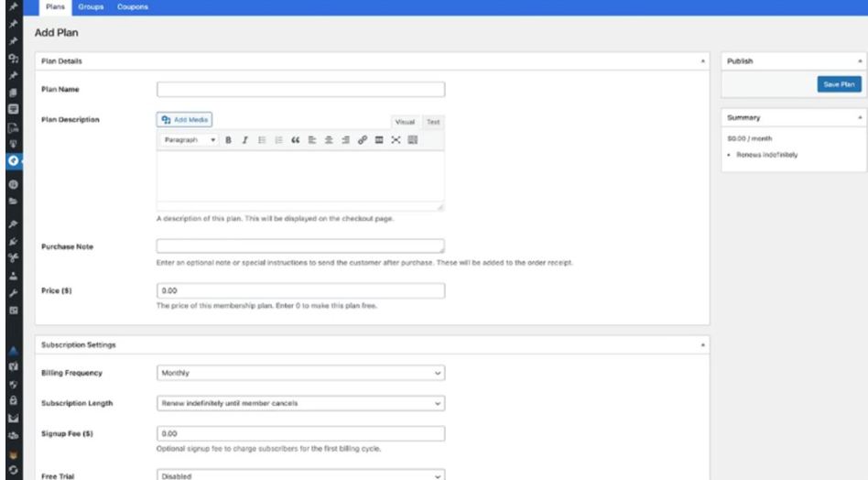
Task: Click the Price ($) field
Action: click(x=300, y=290)
